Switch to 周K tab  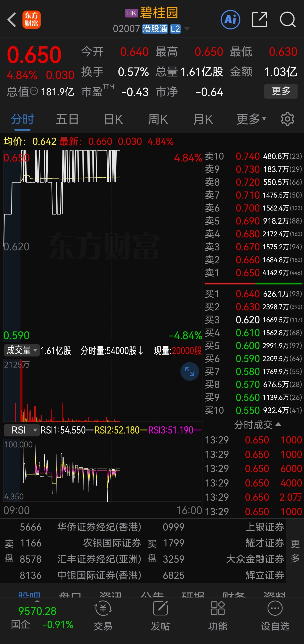point(158,119)
